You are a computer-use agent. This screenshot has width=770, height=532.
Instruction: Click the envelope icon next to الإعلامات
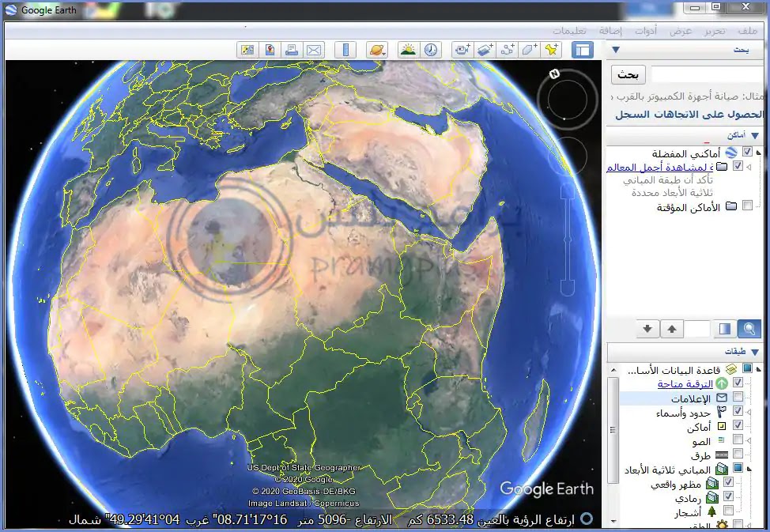tap(722, 398)
